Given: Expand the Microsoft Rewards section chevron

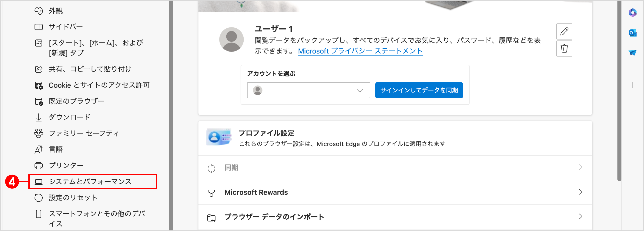Looking at the screenshot, I should pyautogui.click(x=581, y=192).
